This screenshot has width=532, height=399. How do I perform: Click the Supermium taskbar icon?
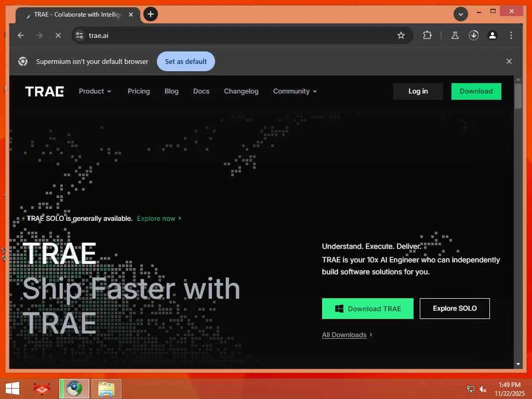[74, 389]
